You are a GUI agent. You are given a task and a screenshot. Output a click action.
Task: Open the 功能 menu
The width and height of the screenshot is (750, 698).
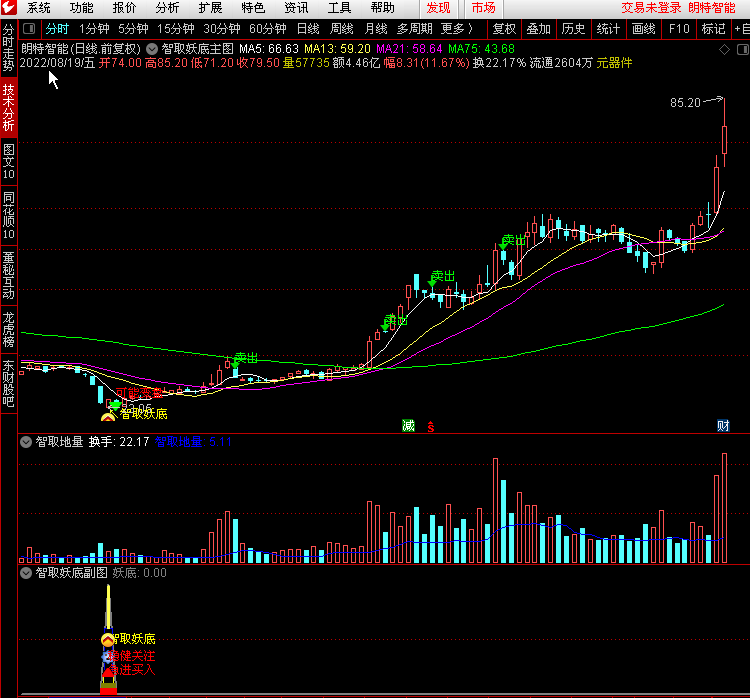tap(81, 8)
